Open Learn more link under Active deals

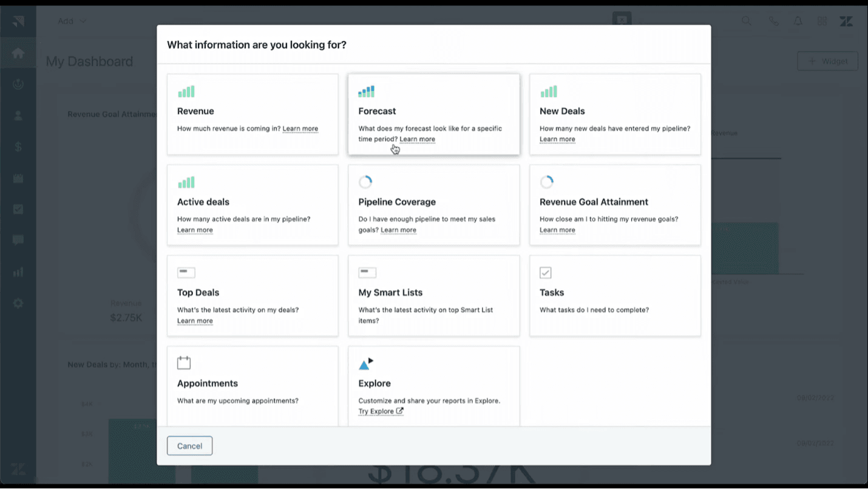[x=195, y=230]
